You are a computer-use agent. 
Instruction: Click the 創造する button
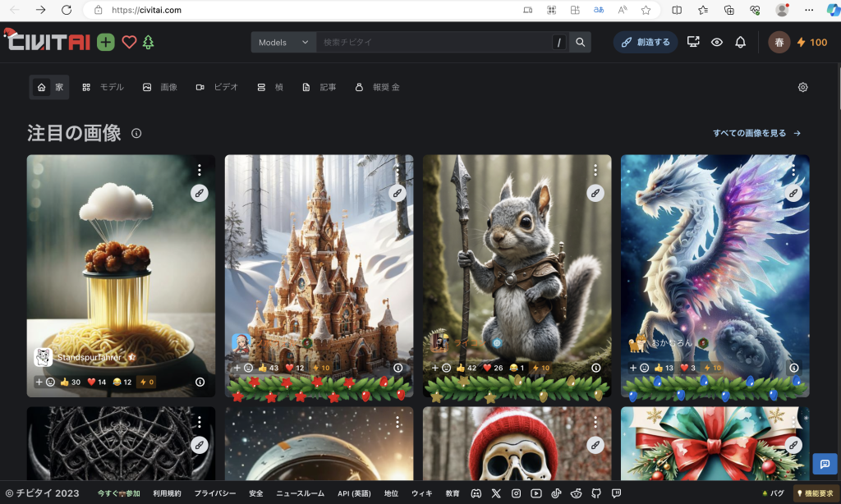(x=646, y=42)
